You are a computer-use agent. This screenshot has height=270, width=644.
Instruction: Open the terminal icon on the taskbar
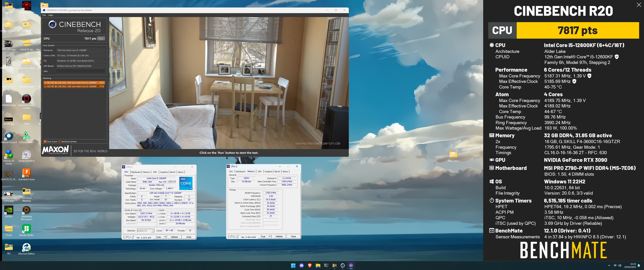(326, 265)
